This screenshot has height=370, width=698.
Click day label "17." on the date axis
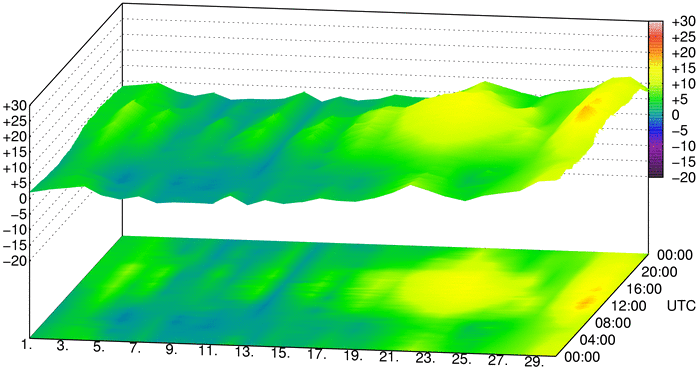point(317,355)
